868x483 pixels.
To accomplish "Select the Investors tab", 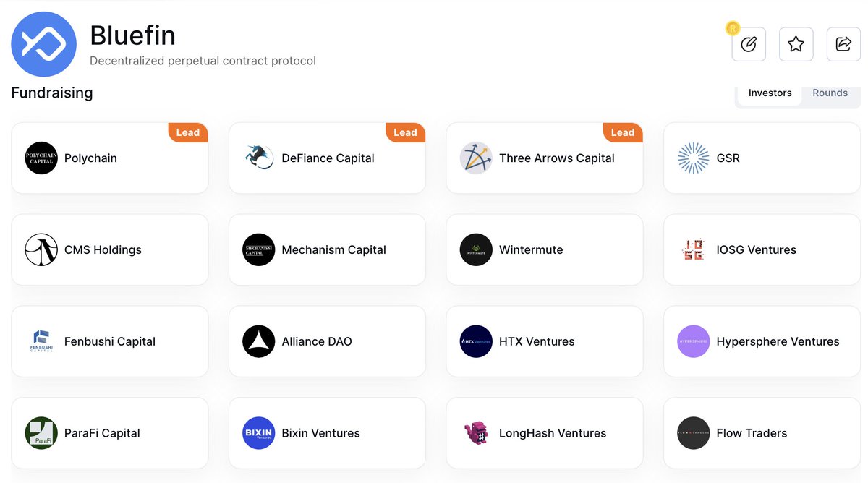I will (770, 93).
